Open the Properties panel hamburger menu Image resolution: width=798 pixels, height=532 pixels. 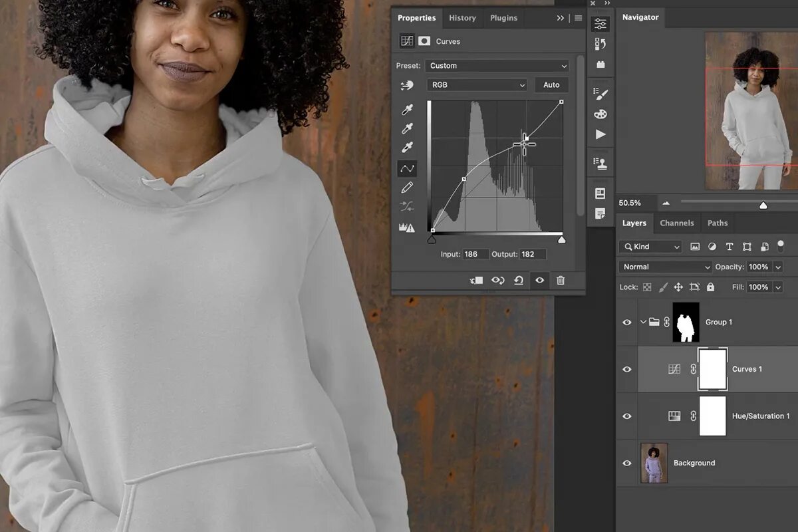pyautogui.click(x=579, y=18)
